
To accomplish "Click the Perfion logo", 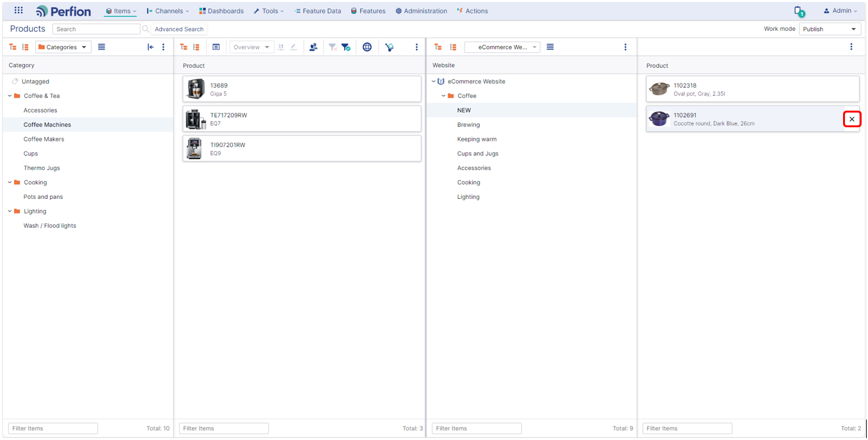I will coord(63,11).
